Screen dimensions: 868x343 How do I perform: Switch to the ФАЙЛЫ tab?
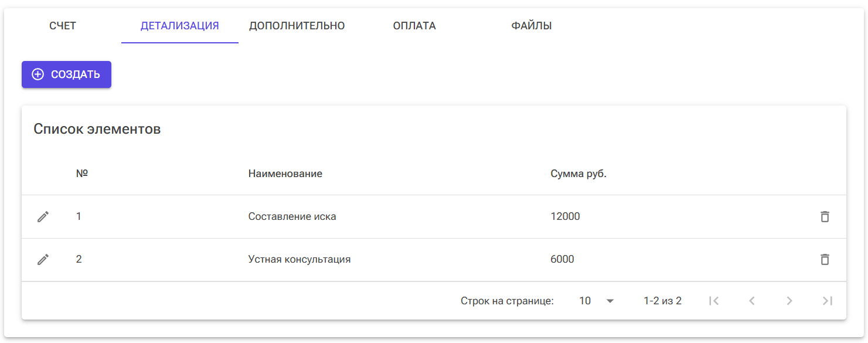pyautogui.click(x=531, y=25)
